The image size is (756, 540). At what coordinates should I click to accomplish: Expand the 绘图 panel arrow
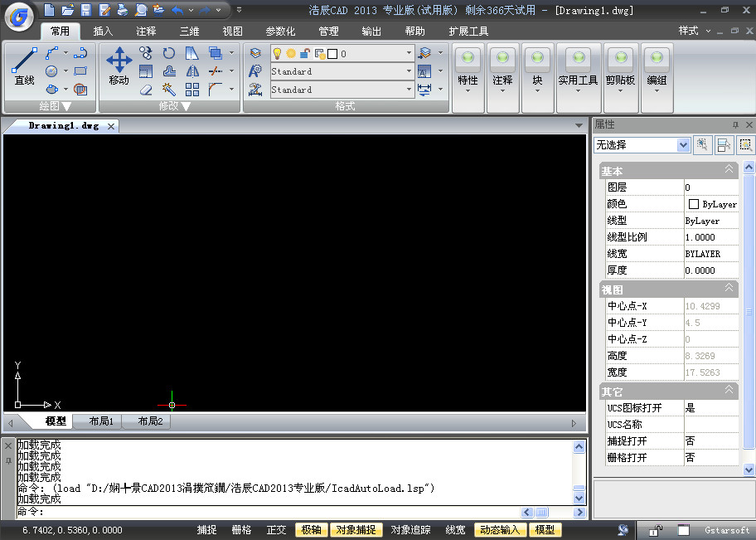pyautogui.click(x=67, y=106)
